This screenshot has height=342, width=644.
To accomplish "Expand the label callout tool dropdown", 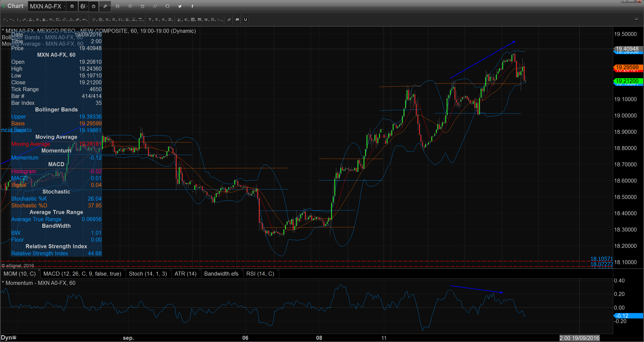I will [172, 21].
